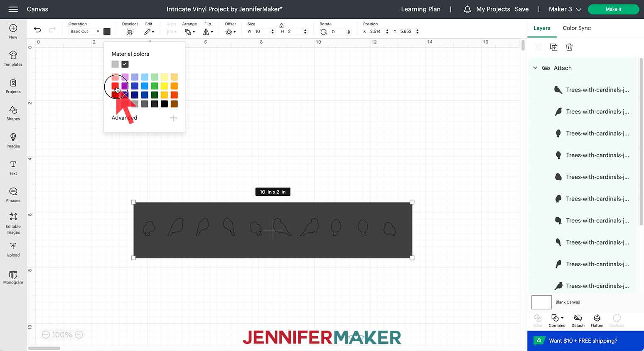
Task: Click the Redo arrow
Action: (52, 30)
